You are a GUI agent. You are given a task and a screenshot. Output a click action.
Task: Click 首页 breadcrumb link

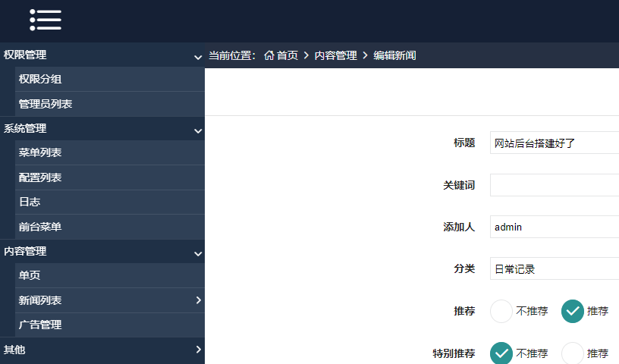(287, 55)
